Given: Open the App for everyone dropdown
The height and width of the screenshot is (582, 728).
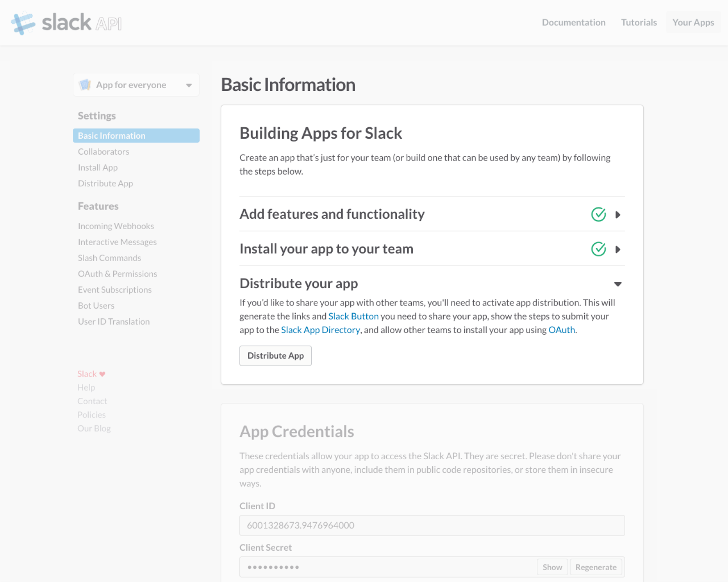Looking at the screenshot, I should 189,85.
